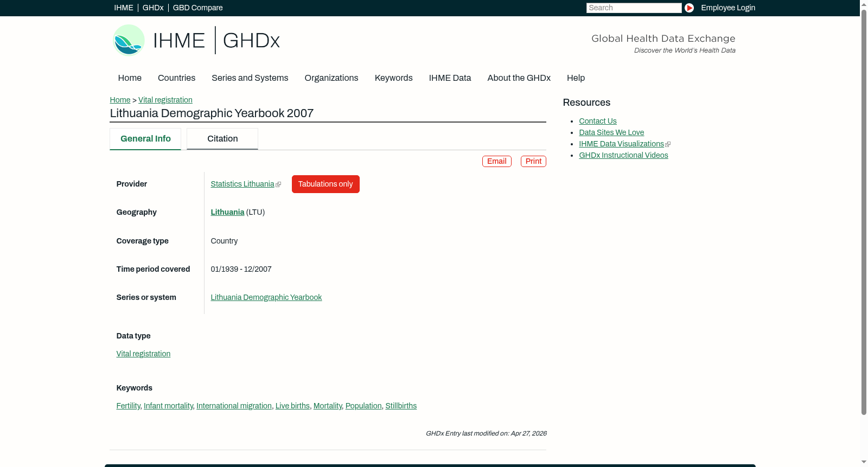Open GHDx Instructional Videos link
Screen dimensions: 868x467
pyautogui.click(x=623, y=155)
